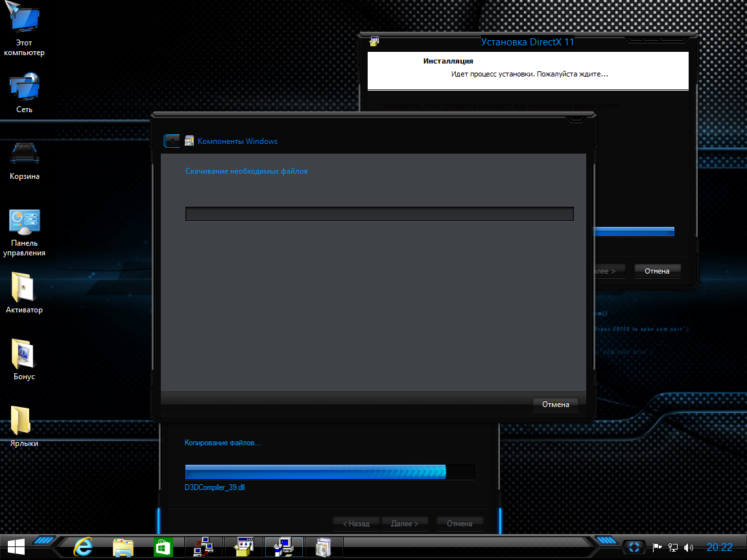This screenshot has height=560, width=747.
Task: Switch to installer package taskbar app
Action: [x=243, y=547]
